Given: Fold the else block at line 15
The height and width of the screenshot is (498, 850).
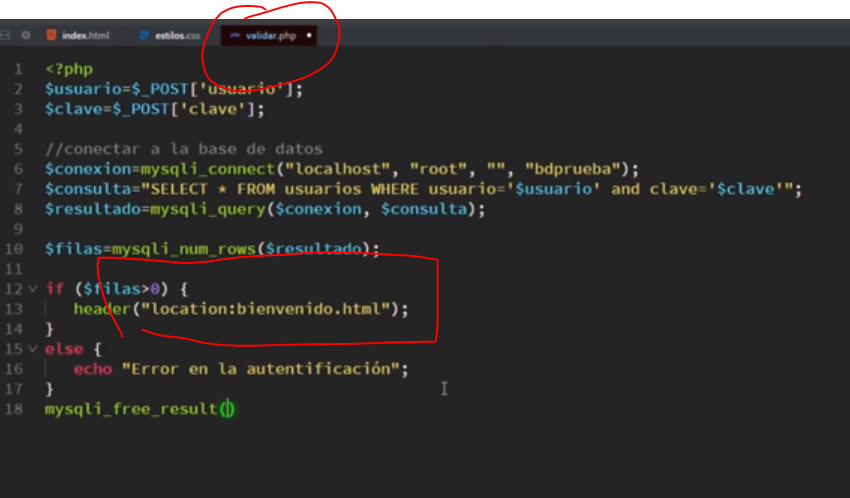Looking at the screenshot, I should (33, 349).
